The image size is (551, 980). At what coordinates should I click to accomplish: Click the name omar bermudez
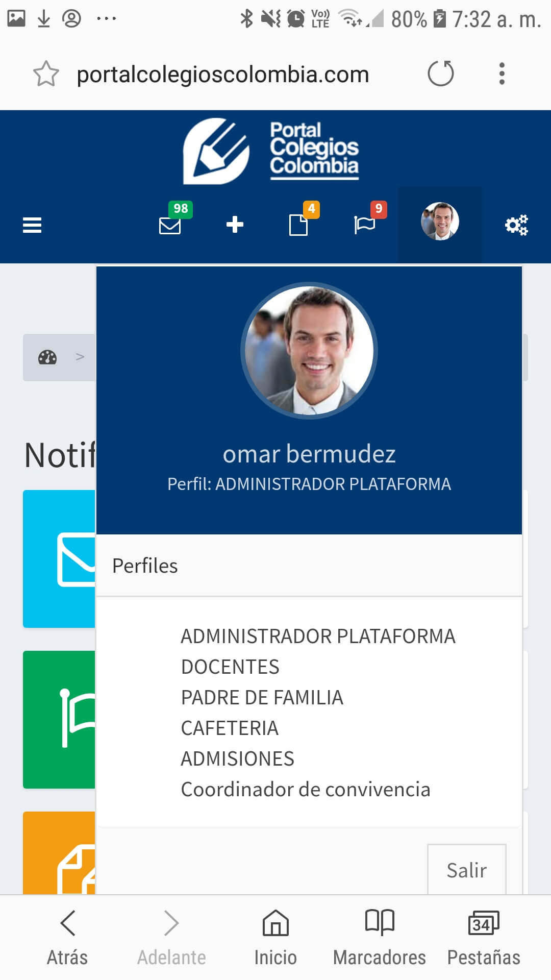[309, 454]
